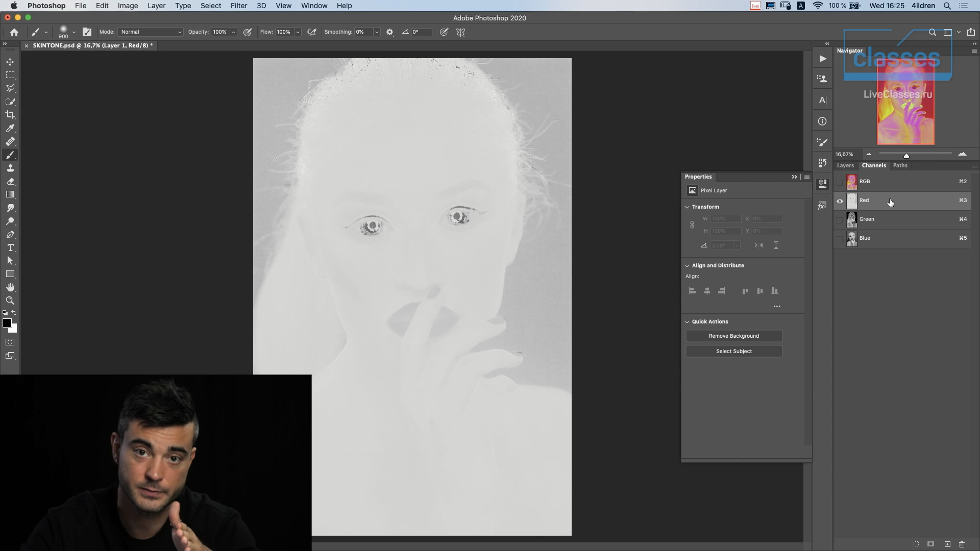
Task: Select the Crop tool
Action: coord(10,115)
